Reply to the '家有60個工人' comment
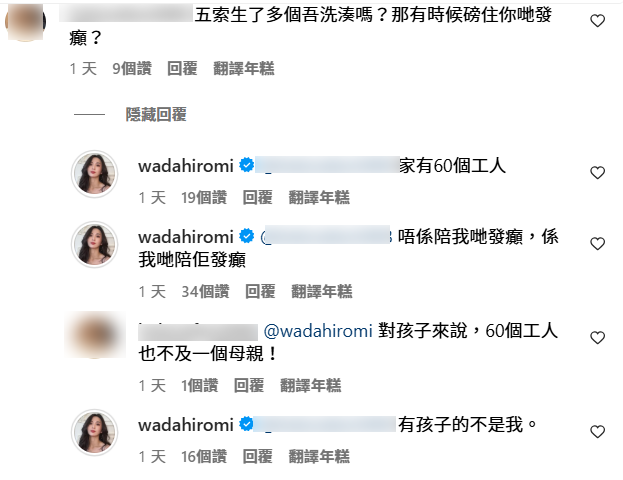The height and width of the screenshot is (480, 623). click(x=257, y=197)
